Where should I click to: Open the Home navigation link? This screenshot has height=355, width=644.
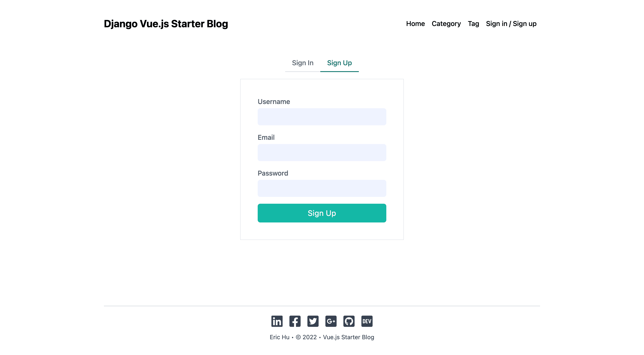click(x=415, y=23)
